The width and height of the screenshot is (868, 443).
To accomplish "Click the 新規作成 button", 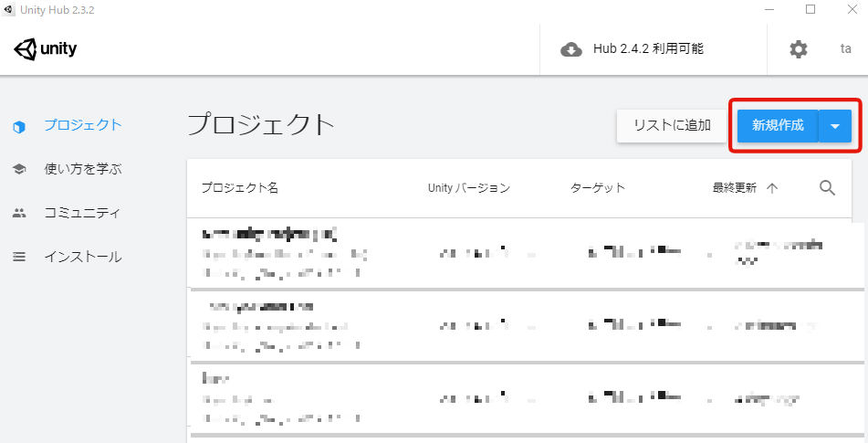I will (778, 126).
